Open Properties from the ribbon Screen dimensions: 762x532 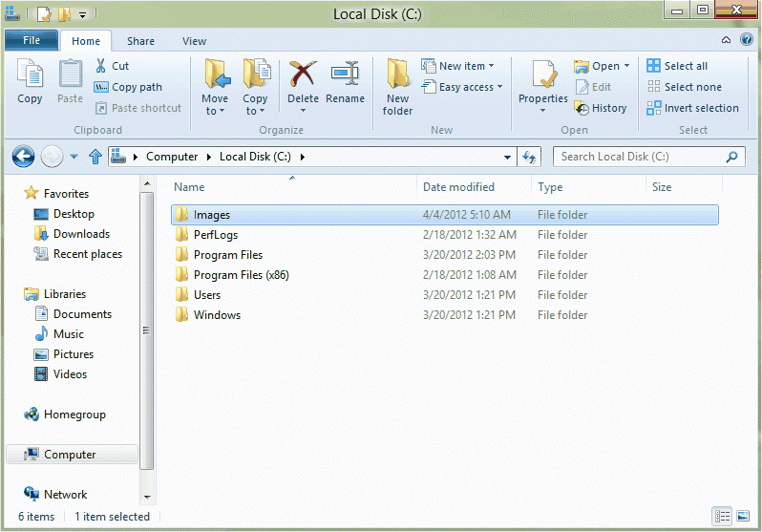pyautogui.click(x=543, y=74)
